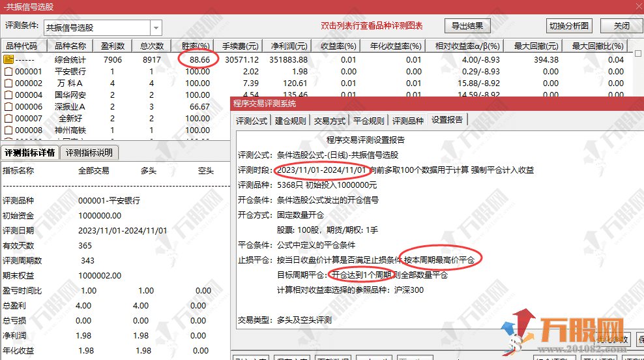Click the 切换分析图 button
Image resolution: width=644 pixels, height=360 pixels.
click(569, 26)
